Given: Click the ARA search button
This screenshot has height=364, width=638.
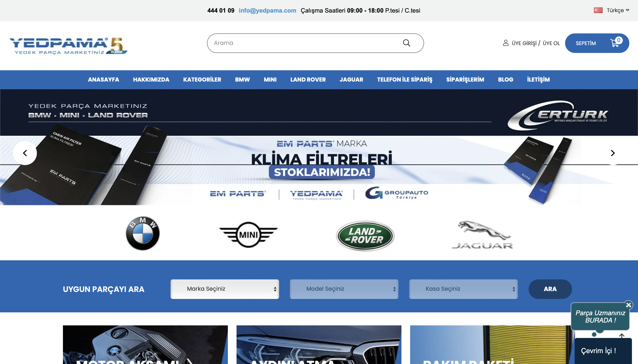Looking at the screenshot, I should coord(550,289).
